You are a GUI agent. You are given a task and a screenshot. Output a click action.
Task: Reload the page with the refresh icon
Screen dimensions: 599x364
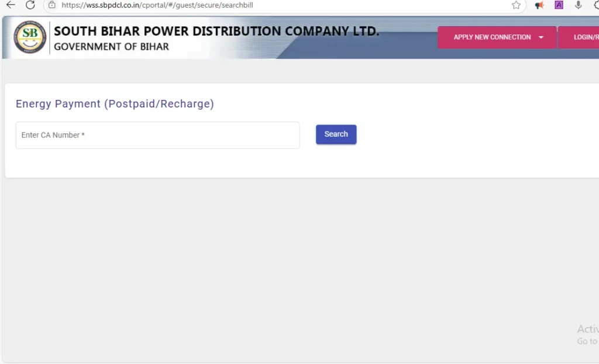point(30,5)
